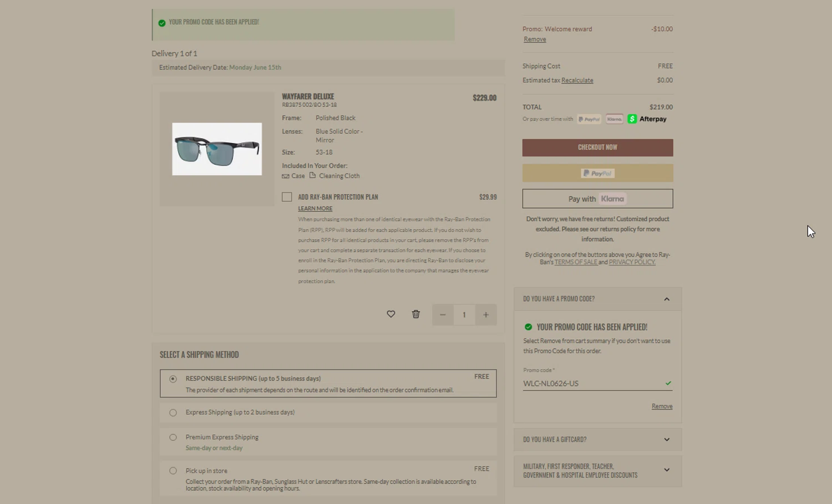Click the green checkmark in promo code field

point(668,383)
